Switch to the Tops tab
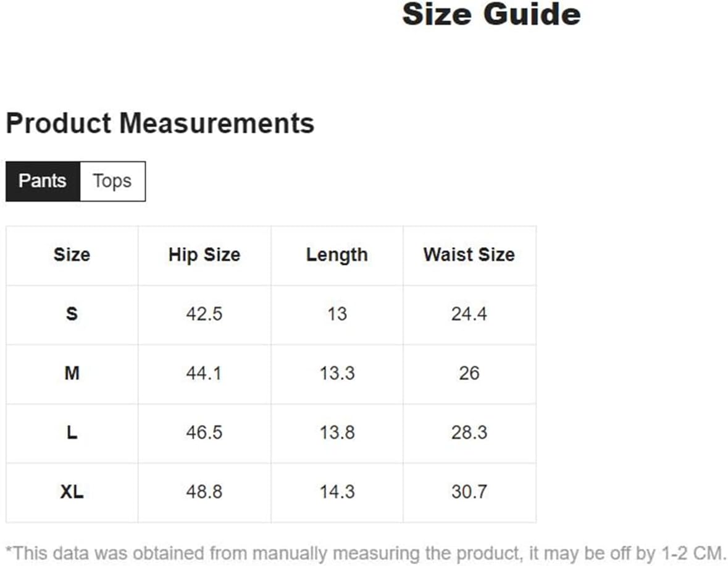Screen dimensions: 728x566 tap(112, 181)
